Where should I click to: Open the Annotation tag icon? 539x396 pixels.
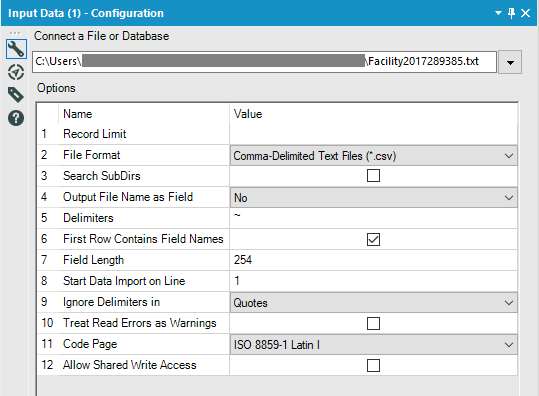[16, 95]
